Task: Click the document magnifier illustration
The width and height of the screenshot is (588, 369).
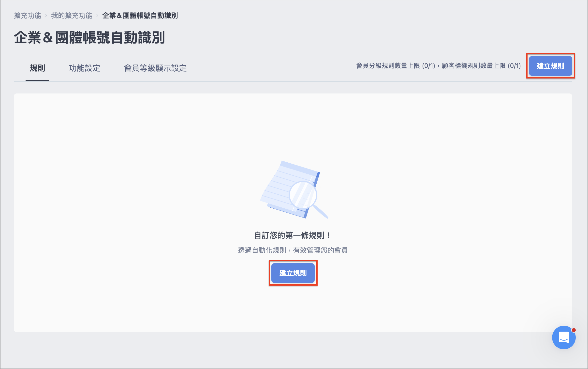Action: tap(294, 190)
